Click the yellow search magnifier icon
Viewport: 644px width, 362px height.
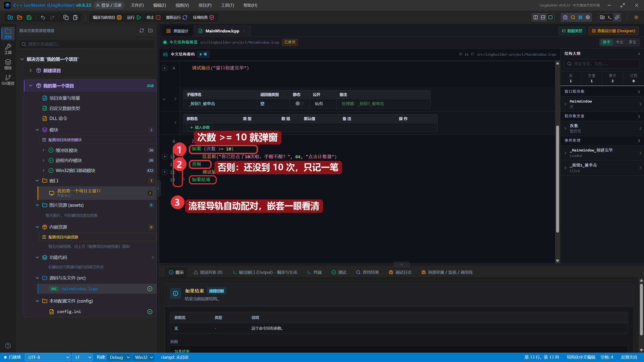click(573, 17)
